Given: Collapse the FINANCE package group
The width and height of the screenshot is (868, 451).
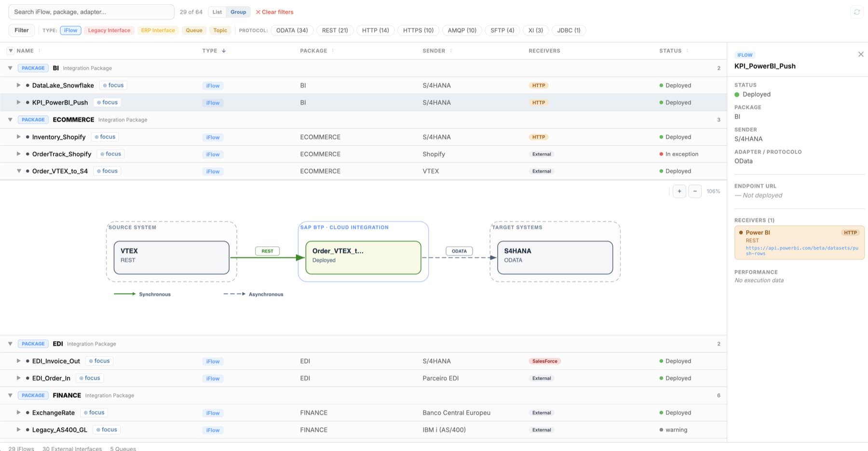Looking at the screenshot, I should 10,395.
